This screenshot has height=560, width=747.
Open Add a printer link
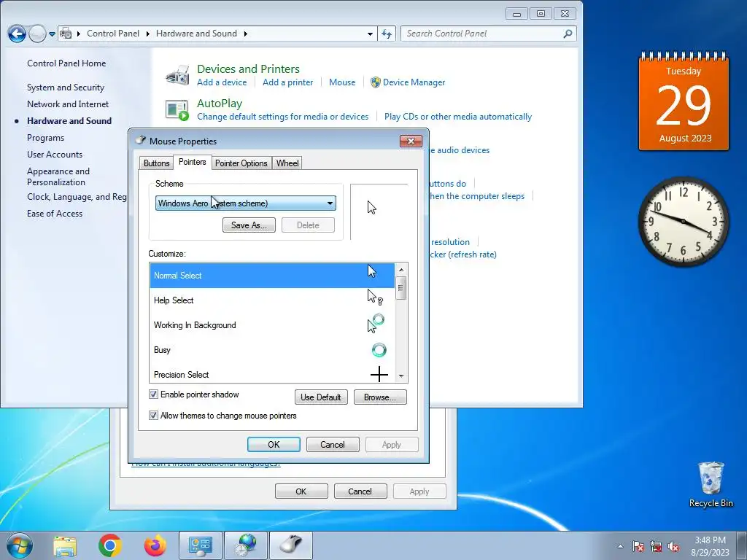tap(287, 82)
